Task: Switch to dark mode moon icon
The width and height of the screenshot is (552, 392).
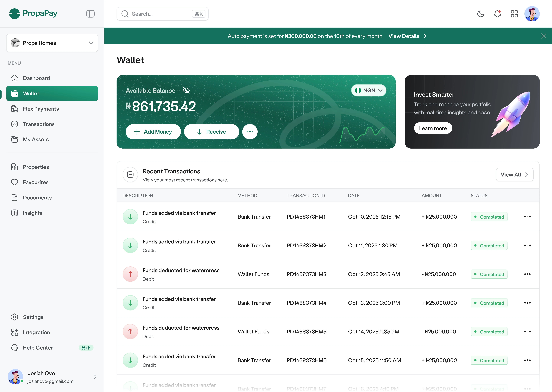Action: tap(481, 14)
